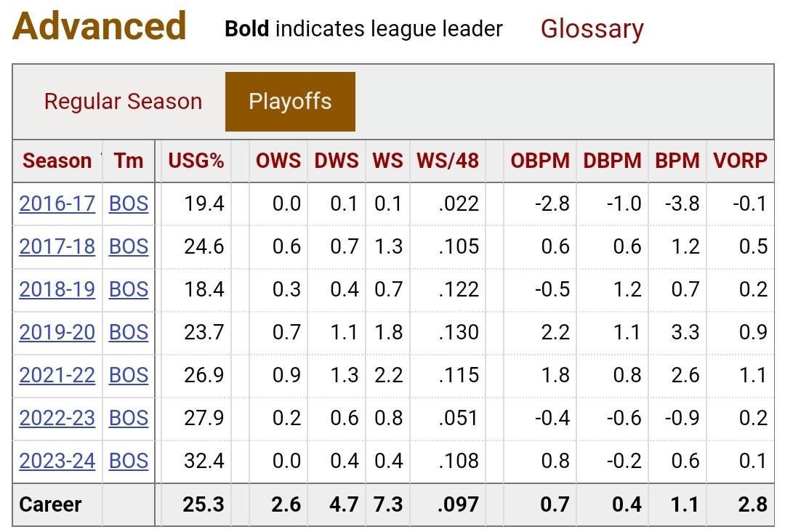Image resolution: width=785 pixels, height=532 pixels.
Task: Switch to the Regular Season tab
Action: click(x=123, y=102)
